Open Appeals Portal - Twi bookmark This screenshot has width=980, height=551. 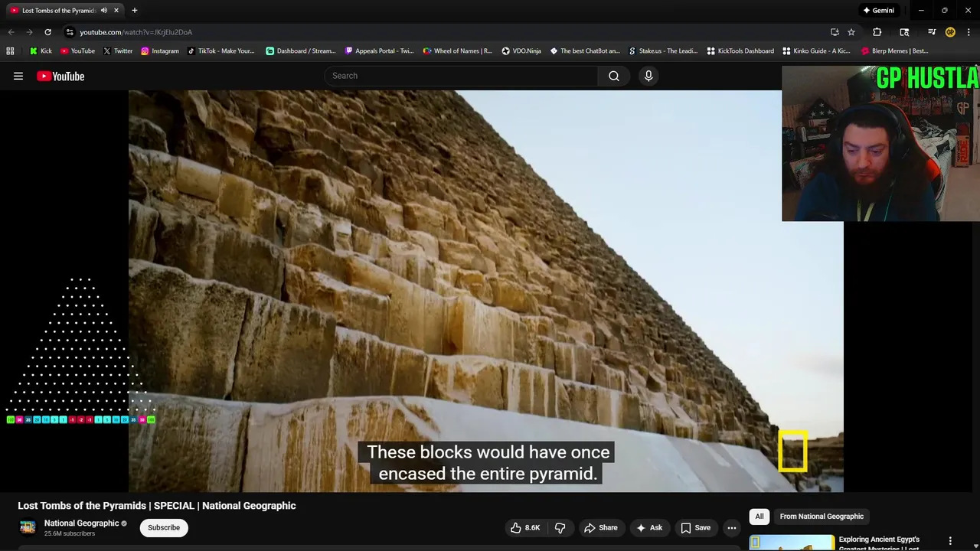pos(379,51)
